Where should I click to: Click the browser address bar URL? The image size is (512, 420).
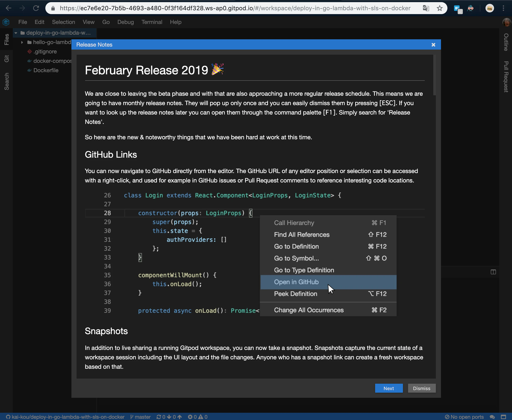pos(235,8)
